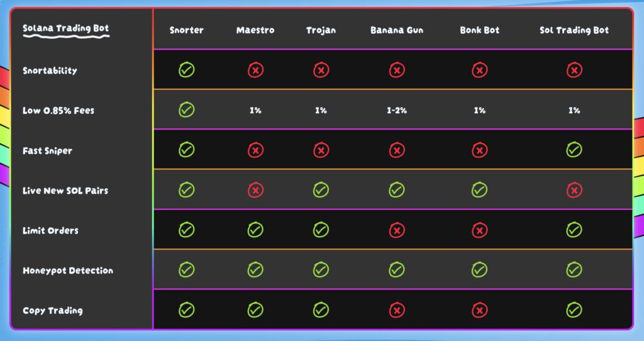Click Banana Gun's Copy Trading red X
This screenshot has width=644, height=341.
[x=396, y=310]
